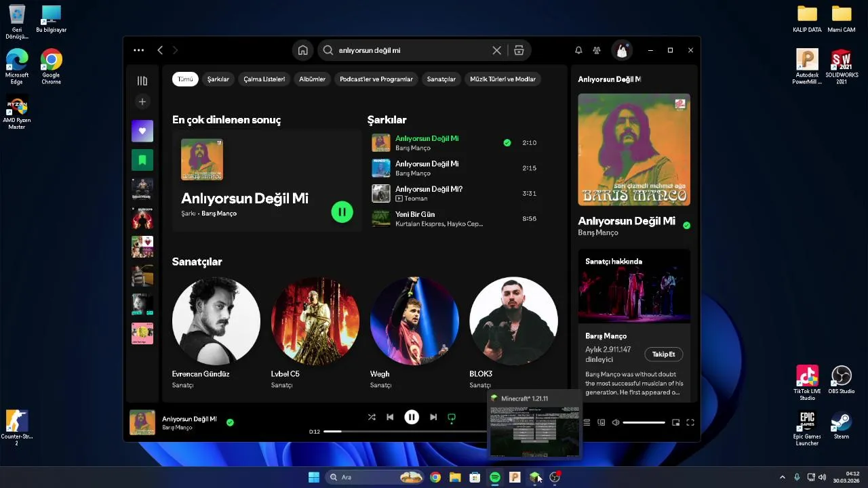Screen dimensions: 868x488
Task: Open the green bookmark Your Episodes item
Action: click(142, 160)
